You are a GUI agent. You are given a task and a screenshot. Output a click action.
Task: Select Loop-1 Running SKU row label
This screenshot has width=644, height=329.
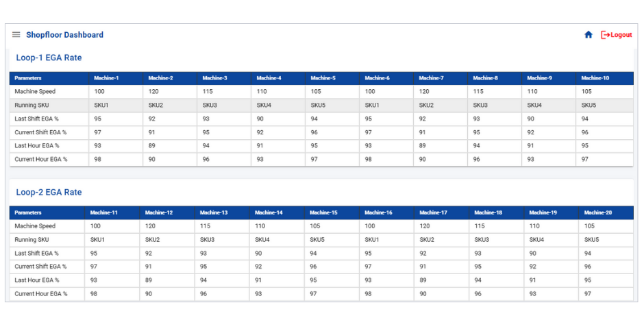(32, 105)
